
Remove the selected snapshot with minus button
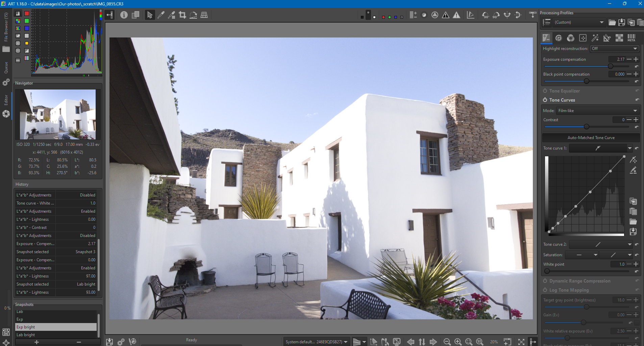79,342
